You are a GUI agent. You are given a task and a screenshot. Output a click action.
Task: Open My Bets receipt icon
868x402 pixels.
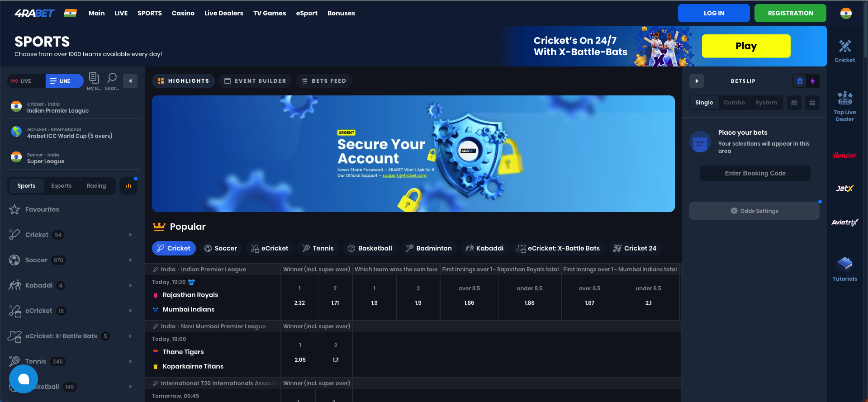pos(94,78)
